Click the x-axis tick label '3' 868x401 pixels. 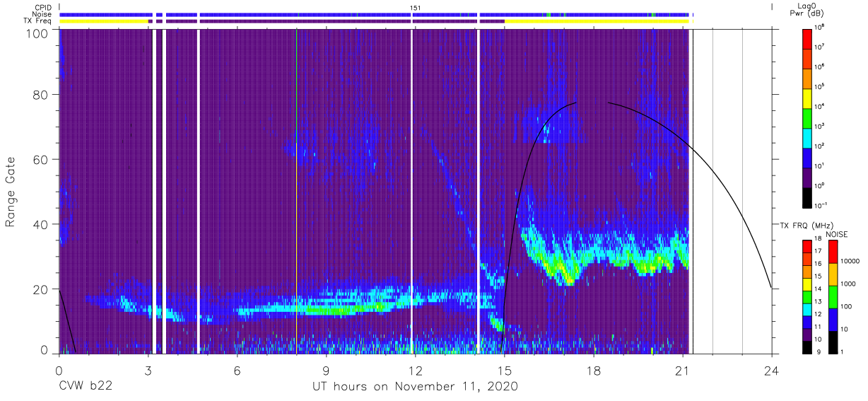tap(148, 371)
